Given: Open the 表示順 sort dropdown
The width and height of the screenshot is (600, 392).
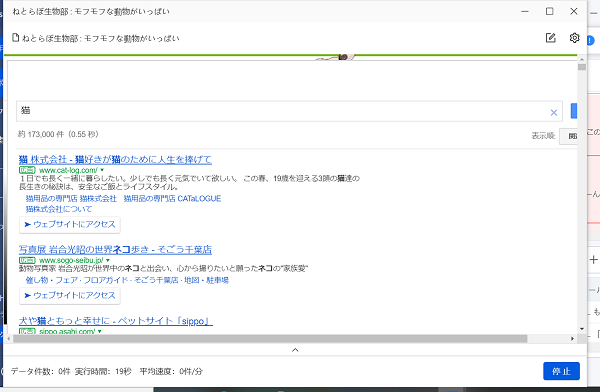Looking at the screenshot, I should pyautogui.click(x=568, y=136).
